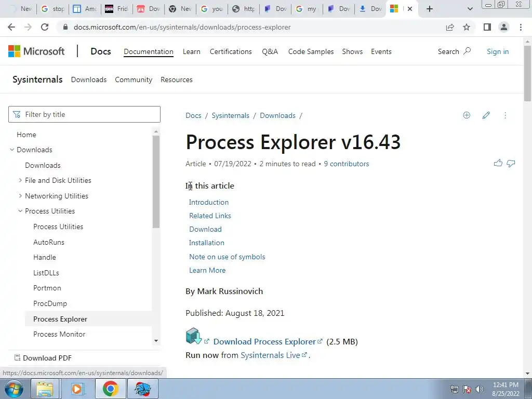Collapse the Process Utilities node
The width and height of the screenshot is (532, 399).
point(20,211)
